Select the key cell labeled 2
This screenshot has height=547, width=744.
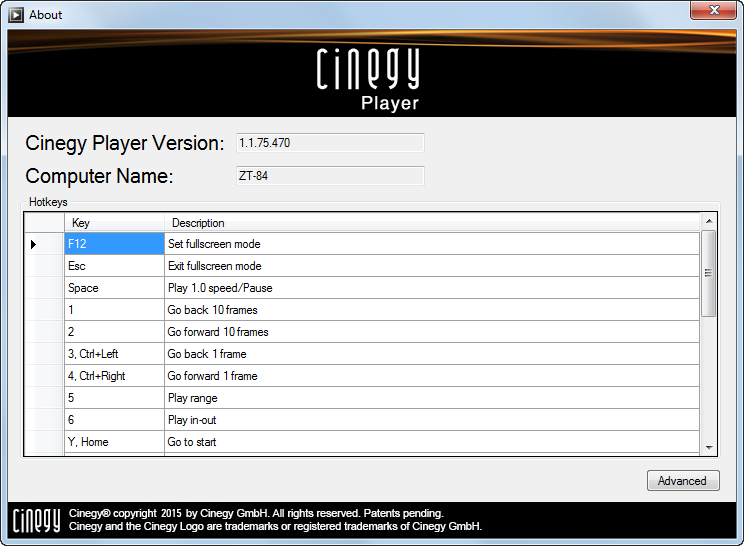tap(114, 332)
